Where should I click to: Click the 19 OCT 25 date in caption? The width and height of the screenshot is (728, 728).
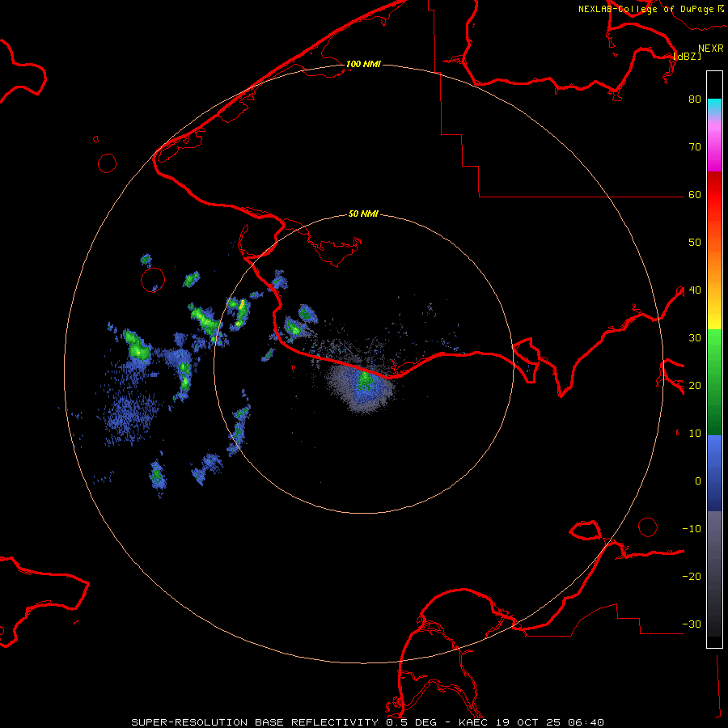point(529,722)
